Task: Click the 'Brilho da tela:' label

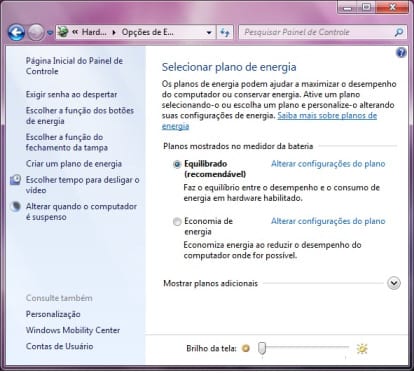Action: (x=211, y=348)
